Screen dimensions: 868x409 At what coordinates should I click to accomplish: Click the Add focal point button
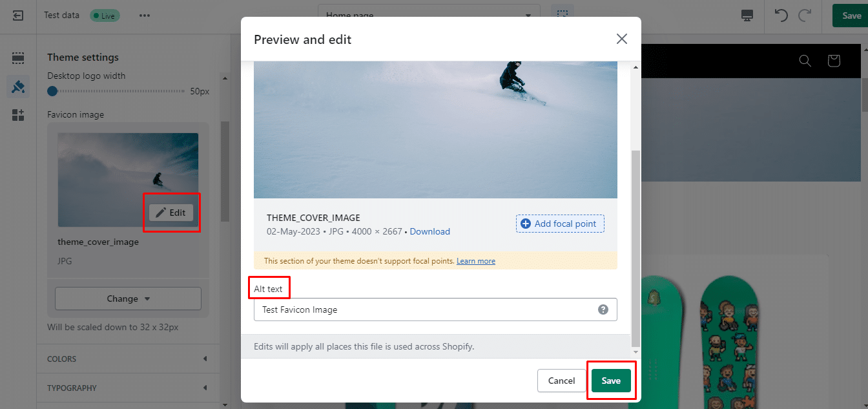coord(560,224)
